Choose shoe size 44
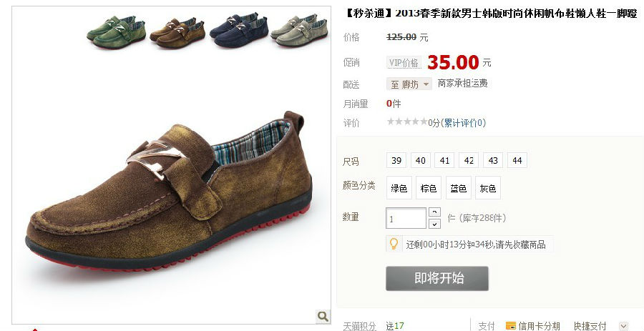Viewport: 644px width, 331px height. pos(517,160)
